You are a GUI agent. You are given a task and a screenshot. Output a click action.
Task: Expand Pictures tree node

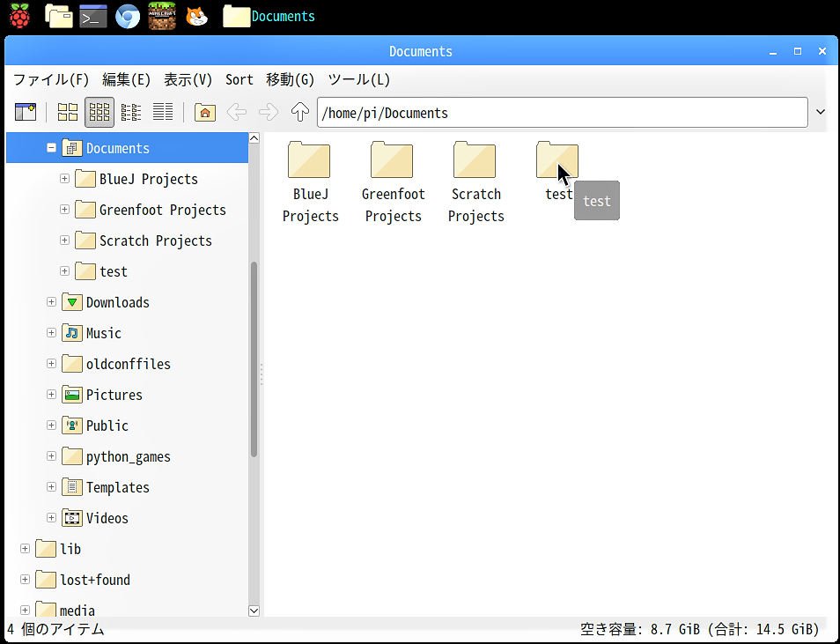click(x=51, y=394)
